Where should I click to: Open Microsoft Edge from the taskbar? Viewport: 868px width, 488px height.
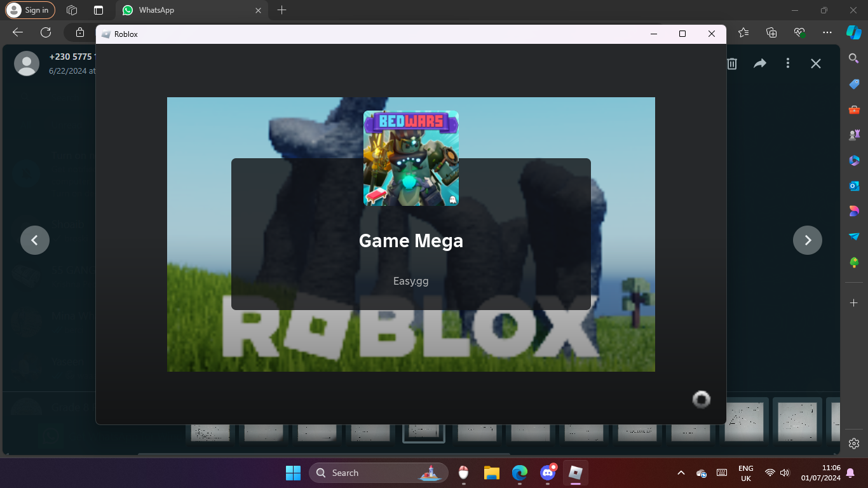click(x=519, y=473)
